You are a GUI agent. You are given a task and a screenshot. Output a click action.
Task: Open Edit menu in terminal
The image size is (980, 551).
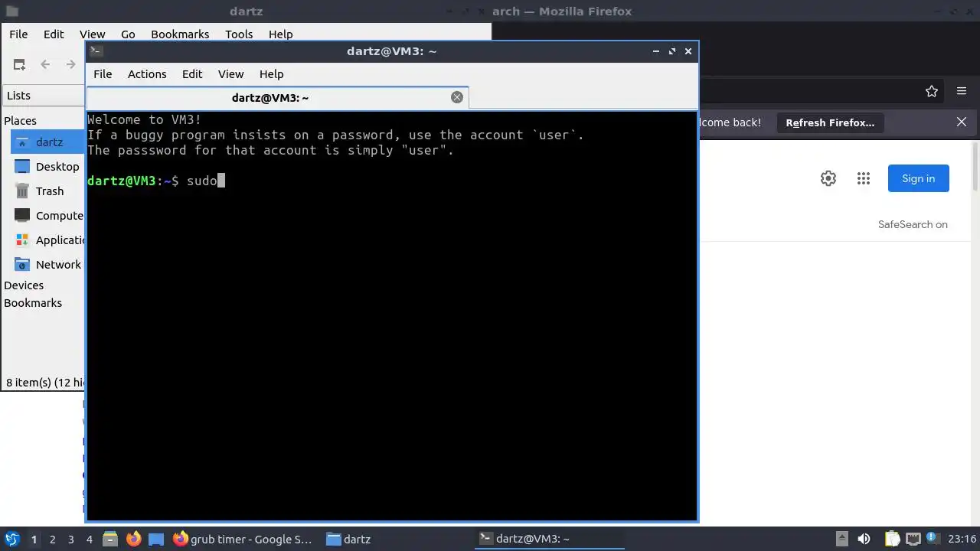[192, 74]
